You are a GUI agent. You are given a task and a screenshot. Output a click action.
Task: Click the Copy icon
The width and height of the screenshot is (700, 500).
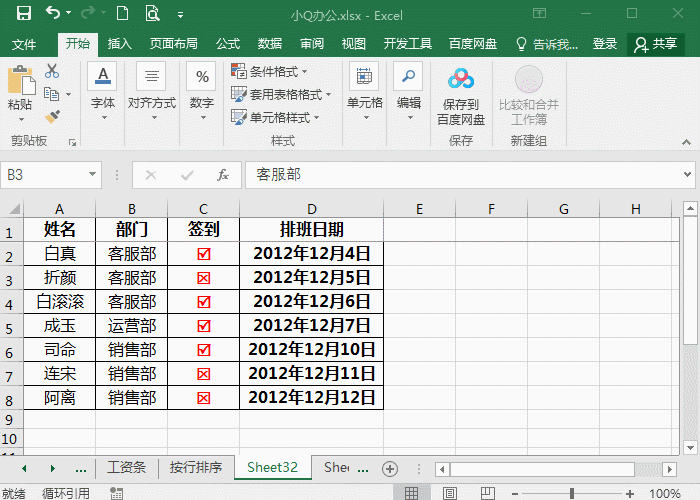pos(52,94)
